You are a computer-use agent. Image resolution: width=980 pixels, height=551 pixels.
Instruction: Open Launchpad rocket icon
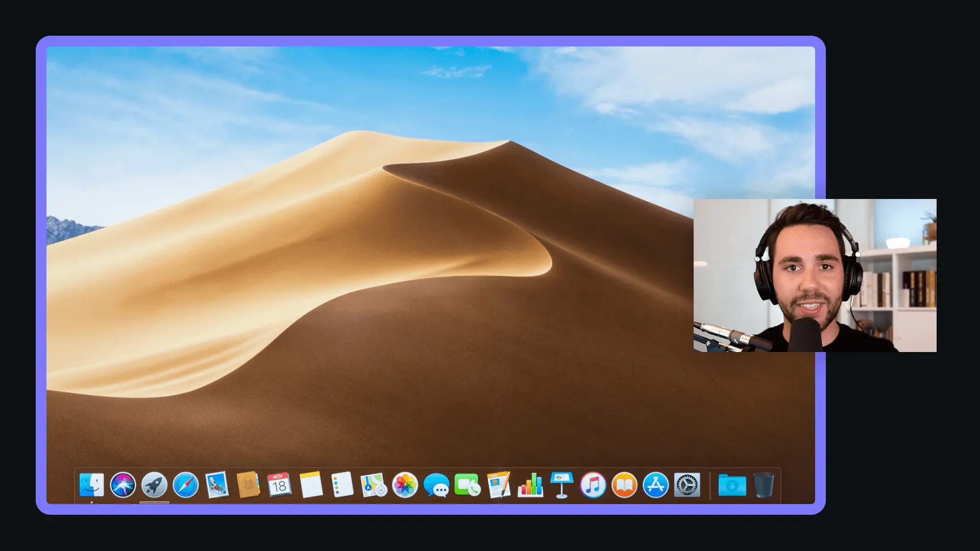154,485
